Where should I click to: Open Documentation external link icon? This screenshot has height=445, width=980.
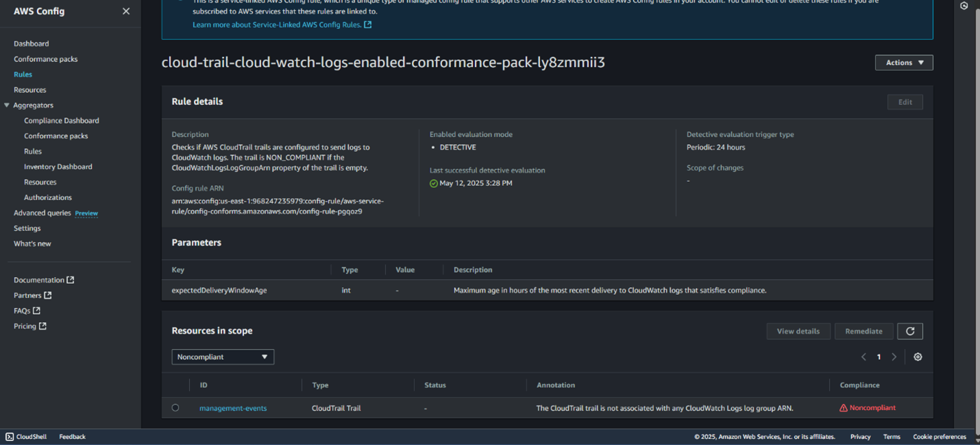pyautogui.click(x=71, y=280)
